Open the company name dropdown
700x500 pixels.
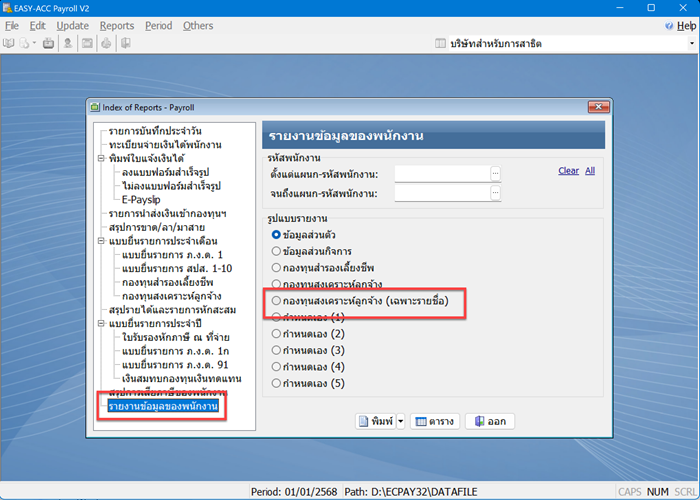pos(691,44)
